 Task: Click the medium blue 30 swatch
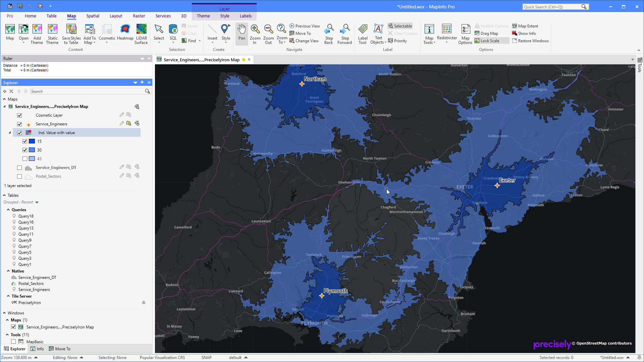32,150
